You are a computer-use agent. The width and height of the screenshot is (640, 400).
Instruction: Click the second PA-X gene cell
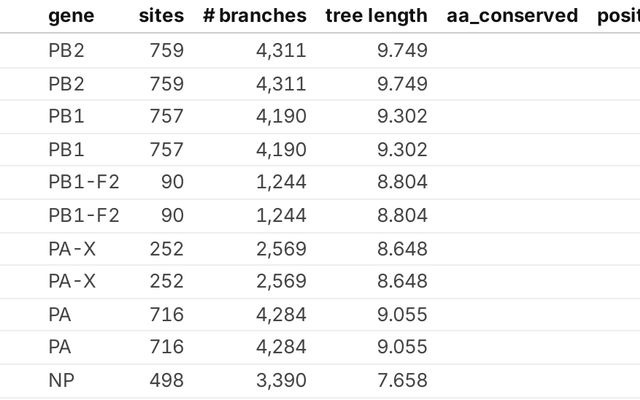click(72, 281)
